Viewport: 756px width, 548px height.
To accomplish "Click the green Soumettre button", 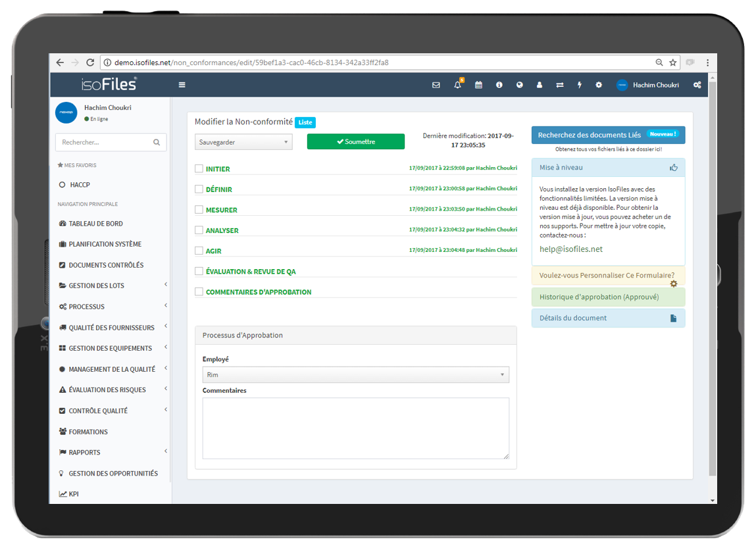I will pos(356,141).
